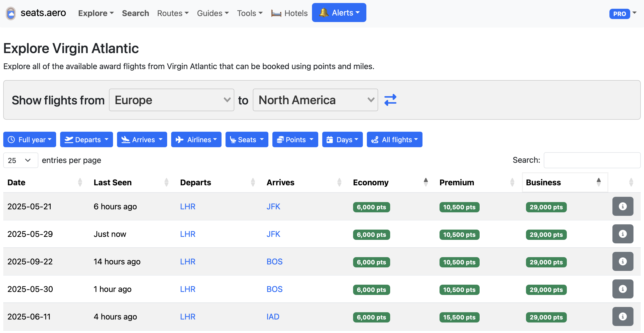Click the 'Explore Virgin Atlantic' heading
Image resolution: width=644 pixels, height=333 pixels.
click(71, 48)
